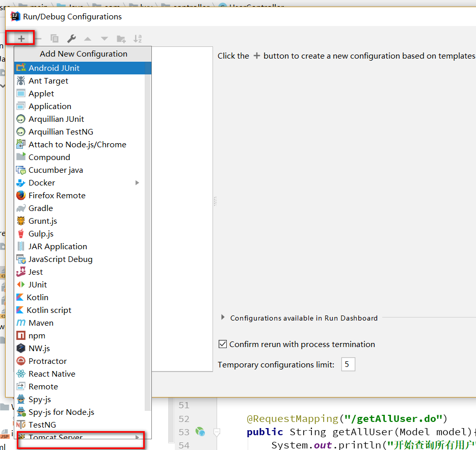Choose Application configuration type
Image resolution: width=476 pixels, height=450 pixels.
pos(83,107)
